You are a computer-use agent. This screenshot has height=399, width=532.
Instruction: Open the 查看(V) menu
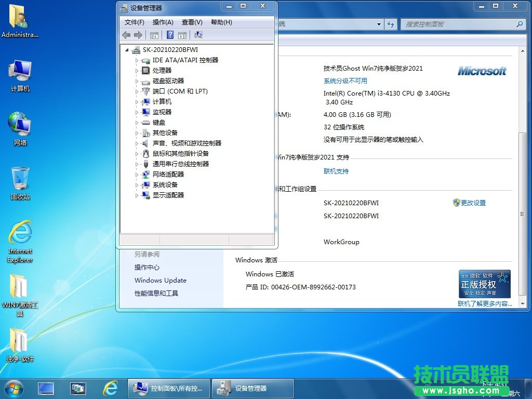click(x=192, y=22)
